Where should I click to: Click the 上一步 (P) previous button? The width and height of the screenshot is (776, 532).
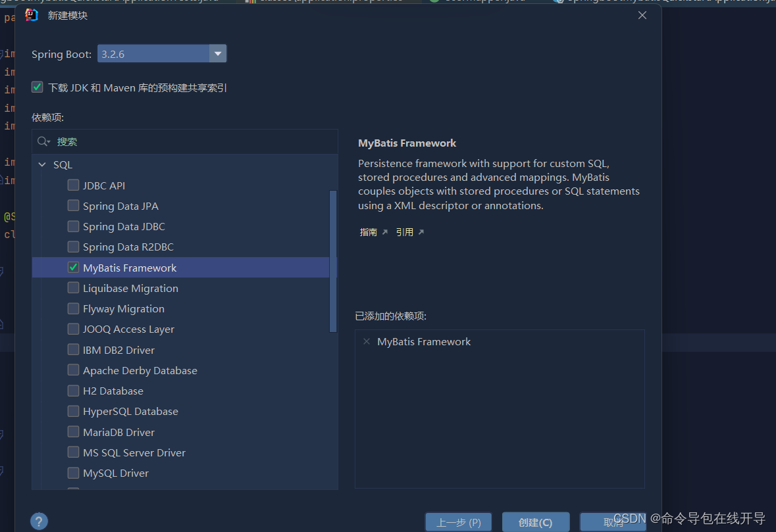[458, 522]
